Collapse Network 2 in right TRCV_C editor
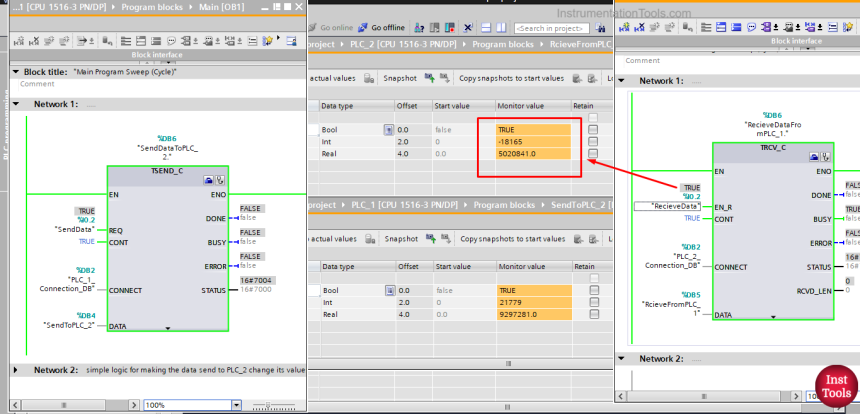The width and height of the screenshot is (860, 414). pos(621,359)
